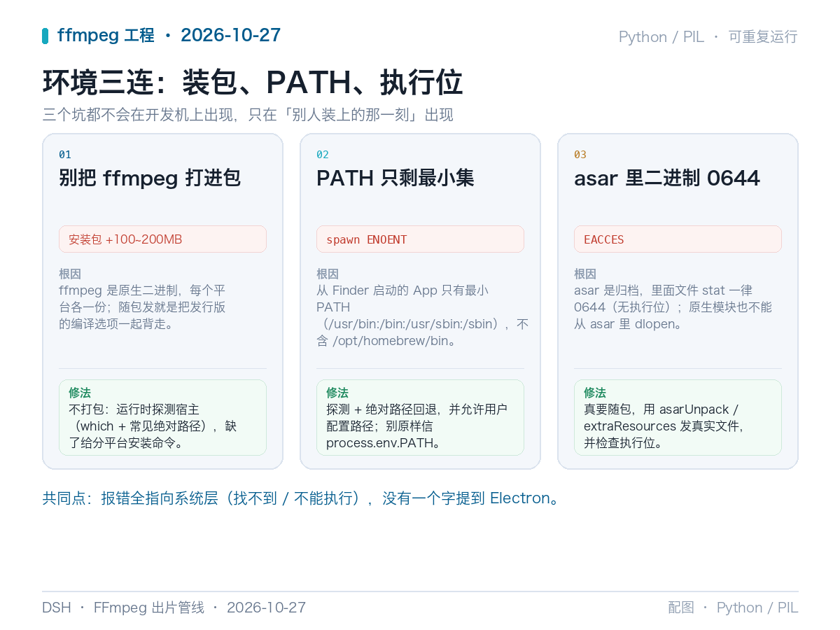Click 'Python / PIL · 可重复运行' in header
Viewport: 840px width, 630px height.
pos(708,37)
